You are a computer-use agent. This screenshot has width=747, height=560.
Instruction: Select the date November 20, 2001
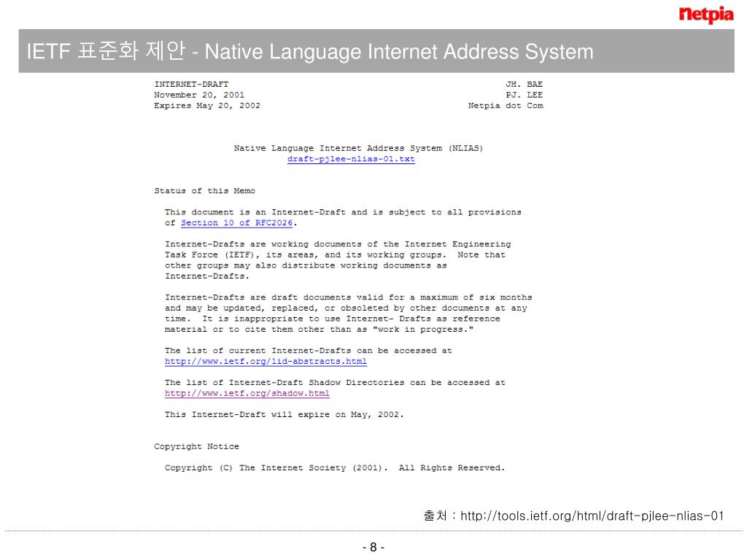click(x=198, y=95)
